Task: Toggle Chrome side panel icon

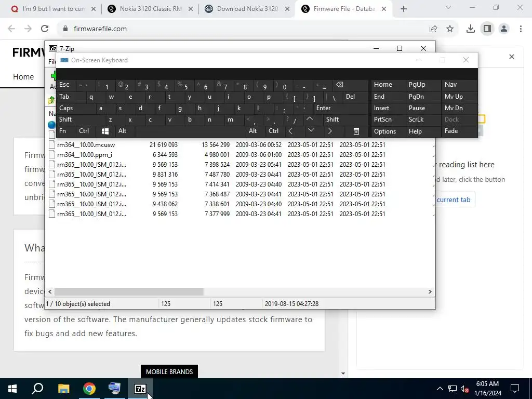Action: tap(487, 29)
